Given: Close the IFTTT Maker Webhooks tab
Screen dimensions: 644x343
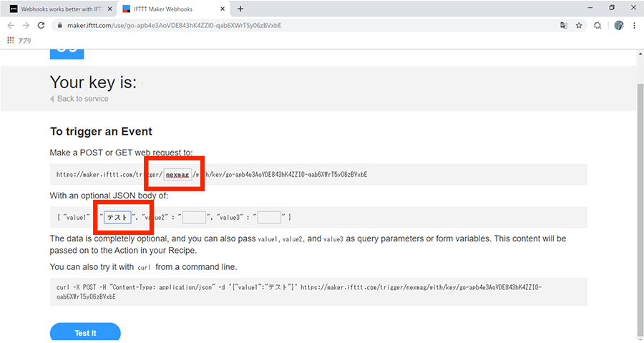Looking at the screenshot, I should click(x=223, y=9).
